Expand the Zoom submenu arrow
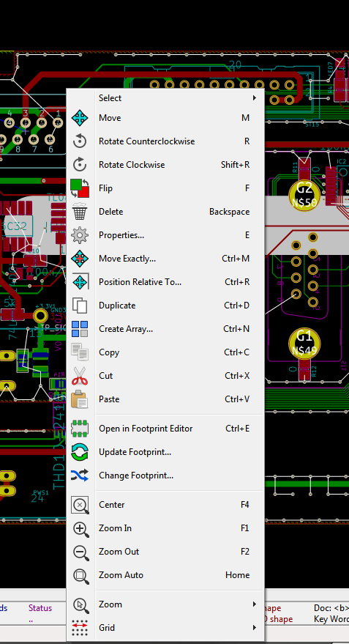This screenshot has height=644, width=349. (x=255, y=604)
